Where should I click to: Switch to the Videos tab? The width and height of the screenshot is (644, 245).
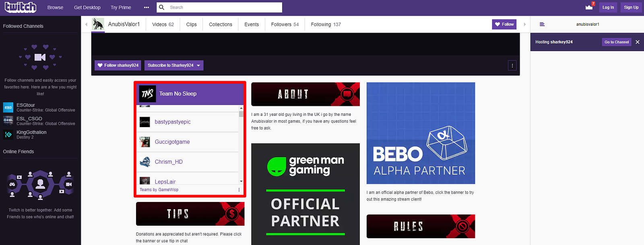(163, 25)
